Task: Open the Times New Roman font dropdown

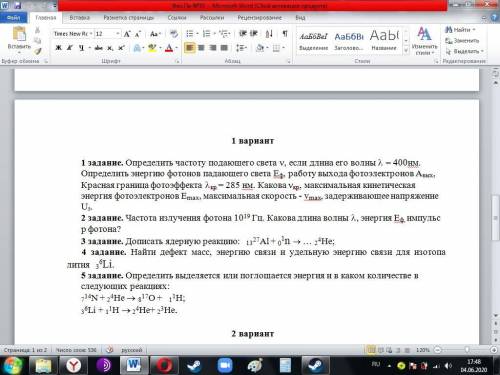Action: click(90, 34)
